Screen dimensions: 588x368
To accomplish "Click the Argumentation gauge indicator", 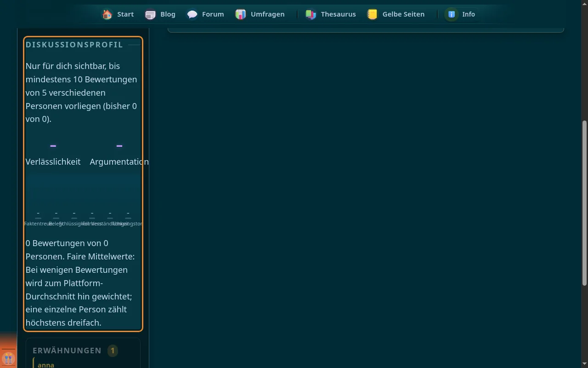I will coord(119,146).
